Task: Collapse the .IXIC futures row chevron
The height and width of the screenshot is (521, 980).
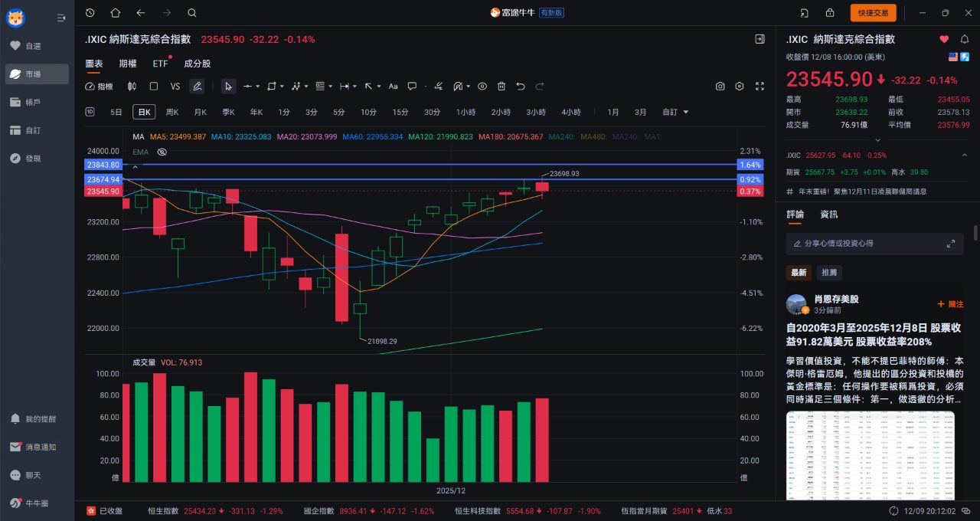Action: click(x=965, y=155)
